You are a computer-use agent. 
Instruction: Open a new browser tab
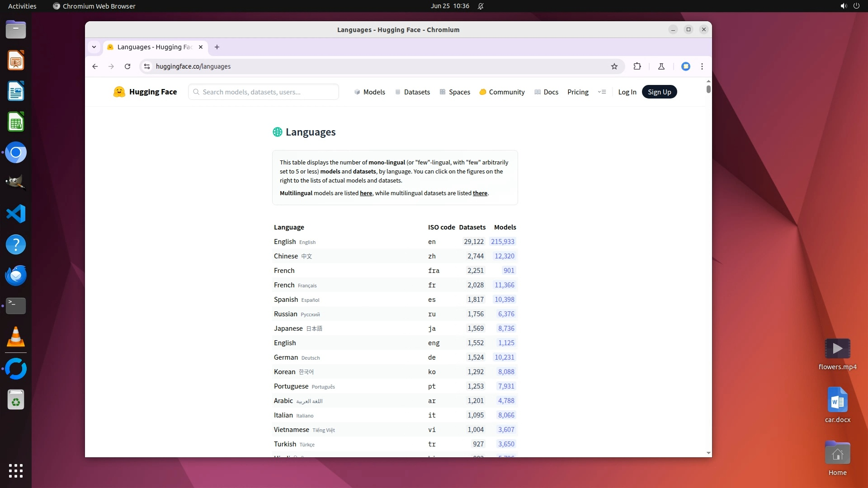click(x=217, y=47)
